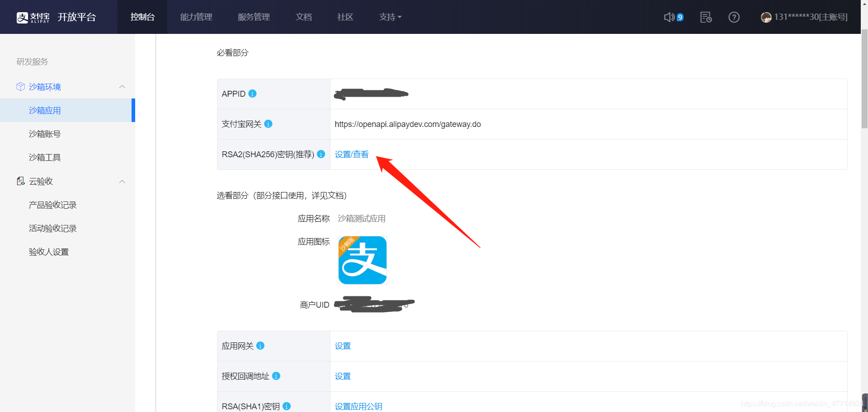The height and width of the screenshot is (412, 868).
Task: Click the 必看部分 heading text
Action: coord(232,53)
